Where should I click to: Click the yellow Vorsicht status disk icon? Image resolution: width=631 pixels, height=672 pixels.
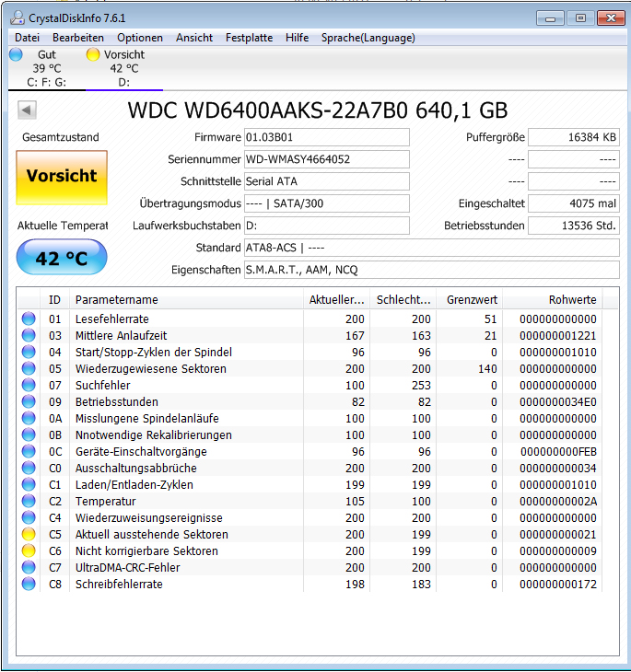(93, 54)
